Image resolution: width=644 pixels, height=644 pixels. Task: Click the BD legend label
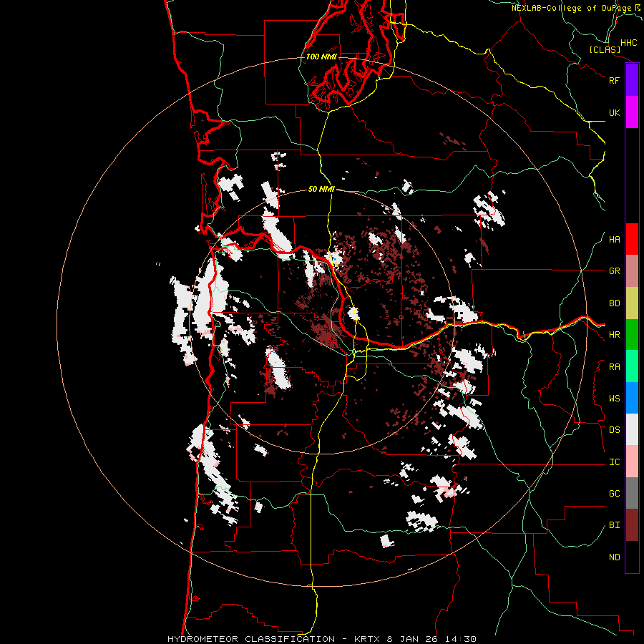coord(614,303)
